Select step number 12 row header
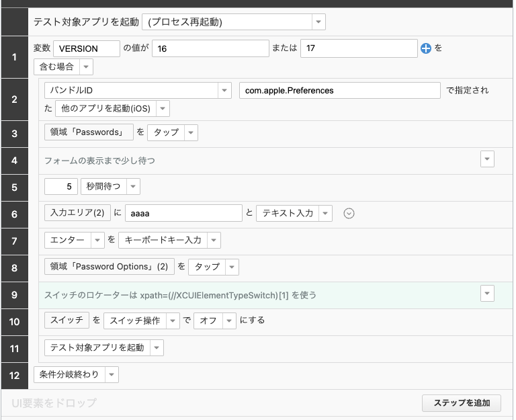 pos(15,376)
